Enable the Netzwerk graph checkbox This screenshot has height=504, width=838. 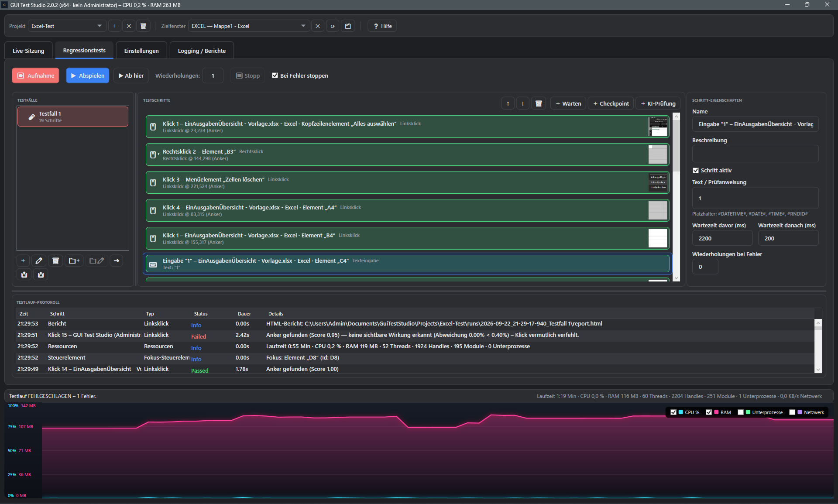792,412
